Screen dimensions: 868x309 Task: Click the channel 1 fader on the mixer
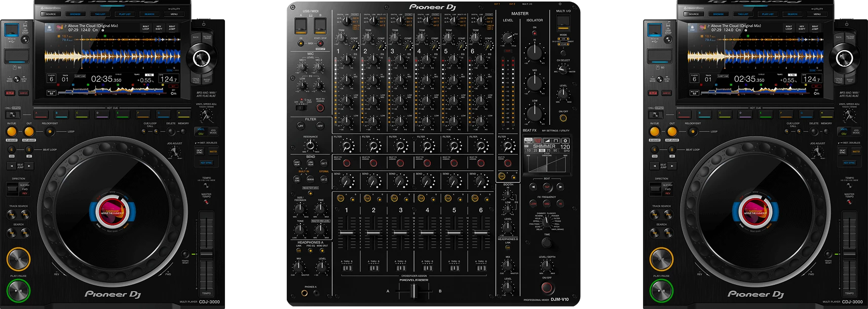coord(347,233)
